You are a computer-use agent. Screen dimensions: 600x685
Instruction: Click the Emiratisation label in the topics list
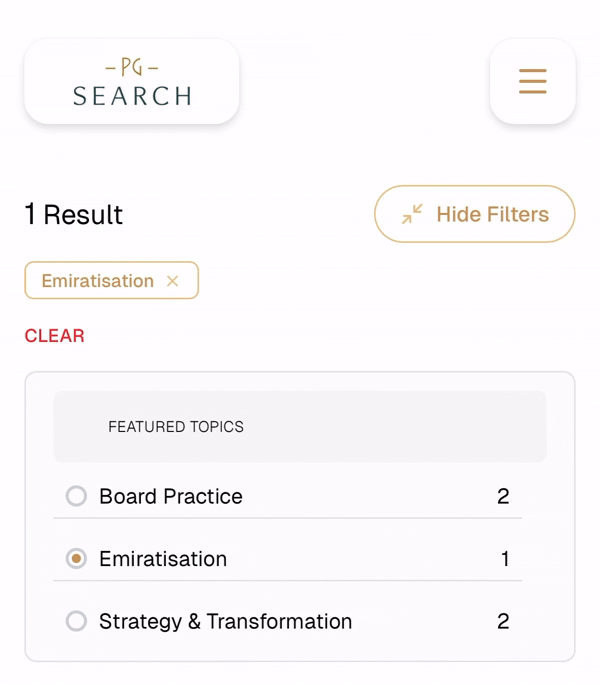[x=163, y=559]
